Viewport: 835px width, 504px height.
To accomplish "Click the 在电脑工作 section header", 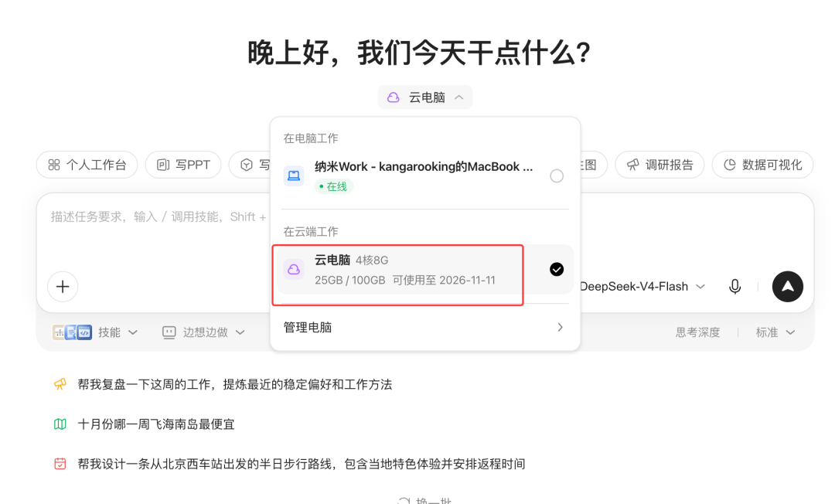I will [x=311, y=138].
